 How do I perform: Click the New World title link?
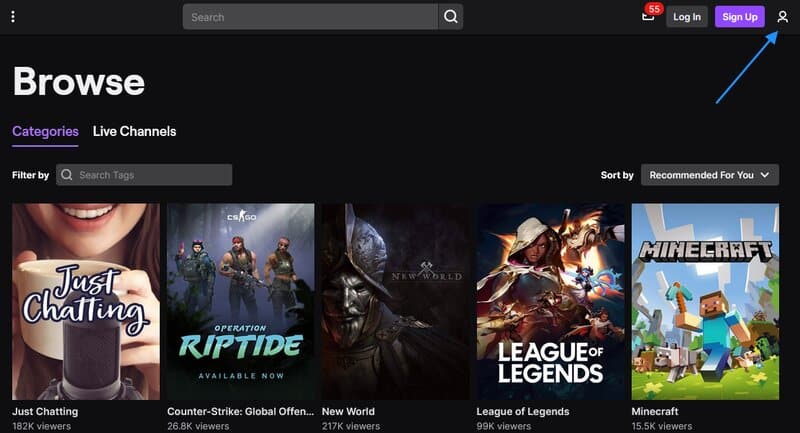[x=348, y=412]
